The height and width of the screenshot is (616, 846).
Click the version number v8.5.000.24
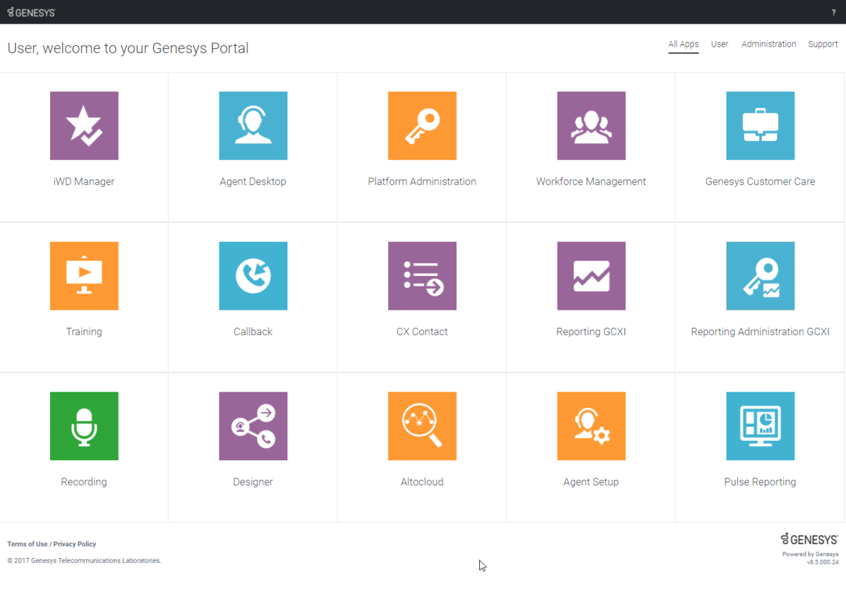[x=823, y=562]
